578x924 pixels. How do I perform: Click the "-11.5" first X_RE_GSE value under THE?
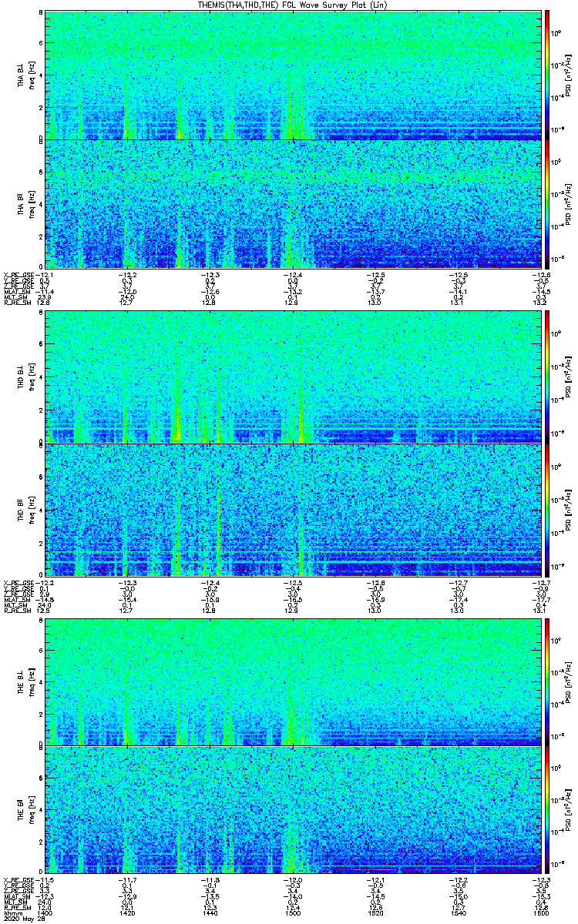tap(45, 880)
